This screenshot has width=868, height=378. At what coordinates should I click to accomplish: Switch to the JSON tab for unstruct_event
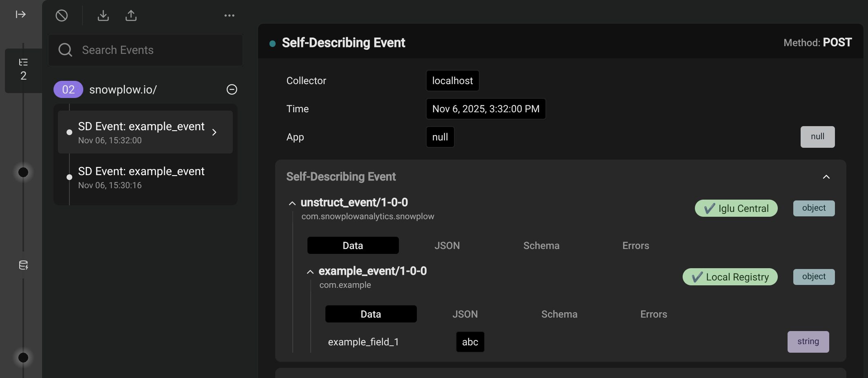coord(447,245)
